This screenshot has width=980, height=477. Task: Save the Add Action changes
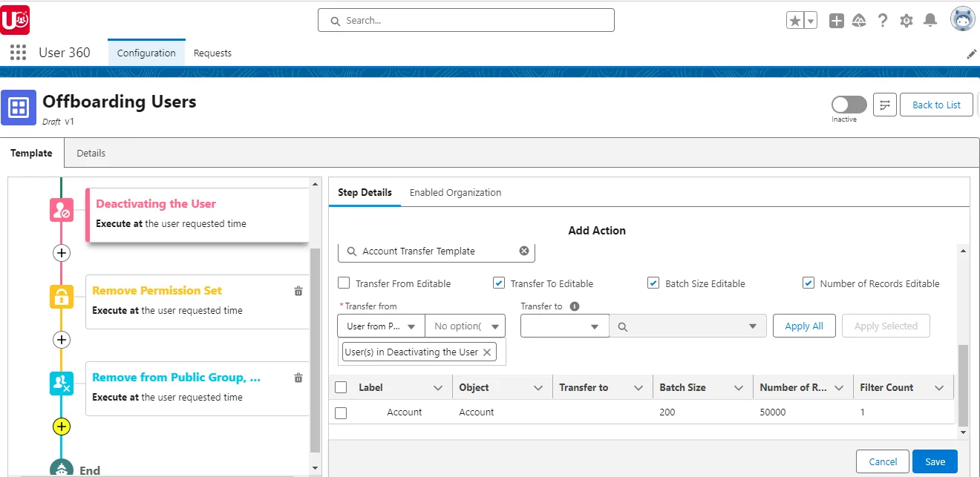click(934, 461)
